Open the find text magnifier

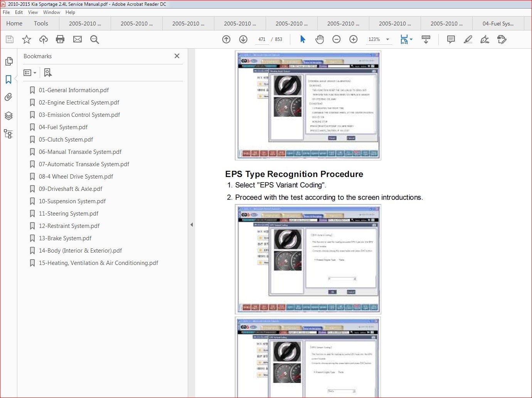94,39
